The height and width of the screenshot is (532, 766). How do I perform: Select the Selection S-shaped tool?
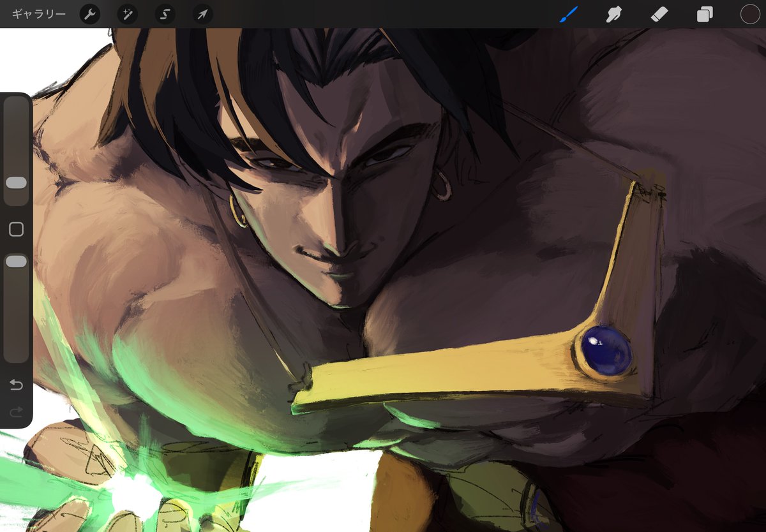pyautogui.click(x=165, y=14)
